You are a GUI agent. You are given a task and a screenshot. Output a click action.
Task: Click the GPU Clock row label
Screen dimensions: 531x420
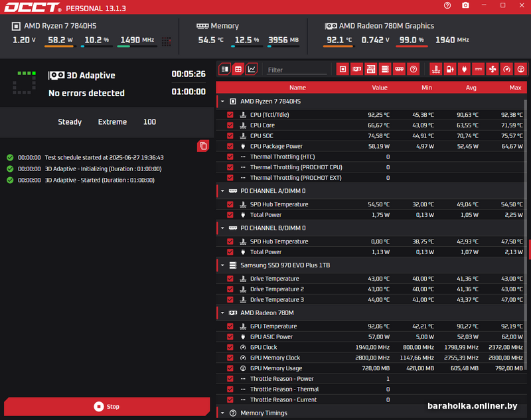coord(264,347)
